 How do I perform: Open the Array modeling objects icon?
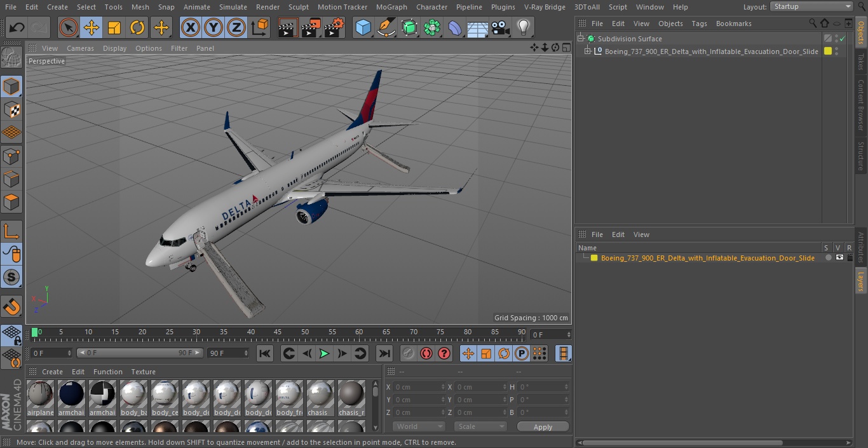pos(432,27)
